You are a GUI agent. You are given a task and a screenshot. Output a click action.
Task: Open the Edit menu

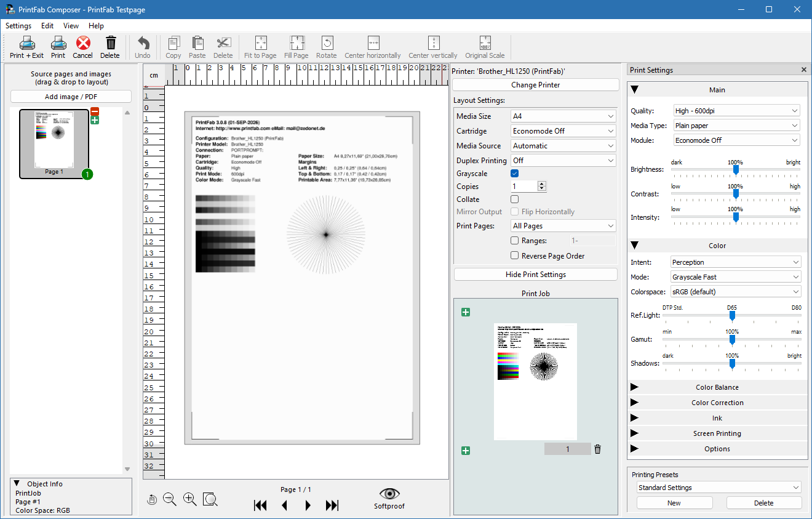point(47,26)
